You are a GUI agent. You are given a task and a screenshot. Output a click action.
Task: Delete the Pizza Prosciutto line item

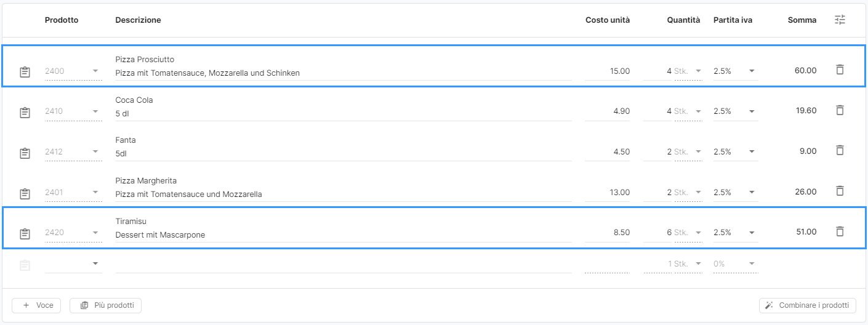point(840,70)
